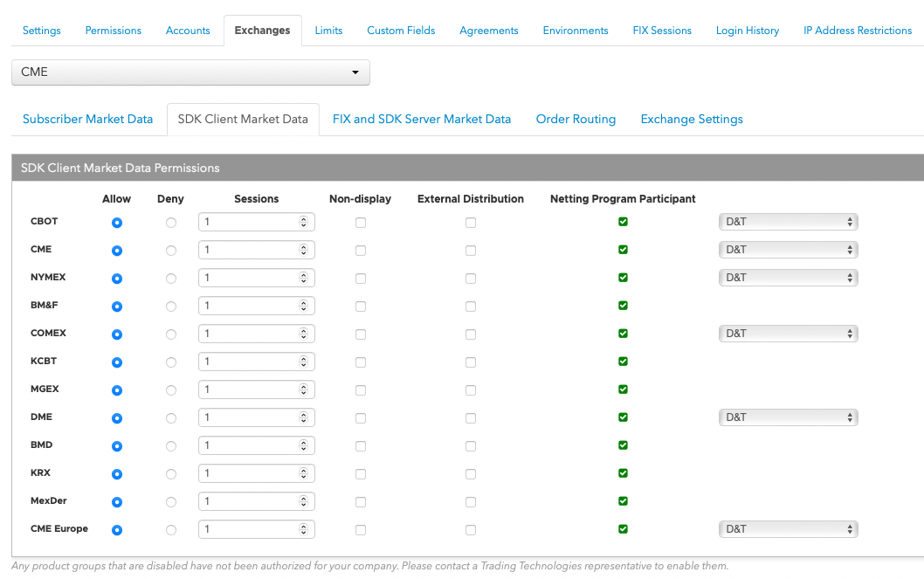Open the Agreements tab
924x579 pixels.
click(488, 31)
